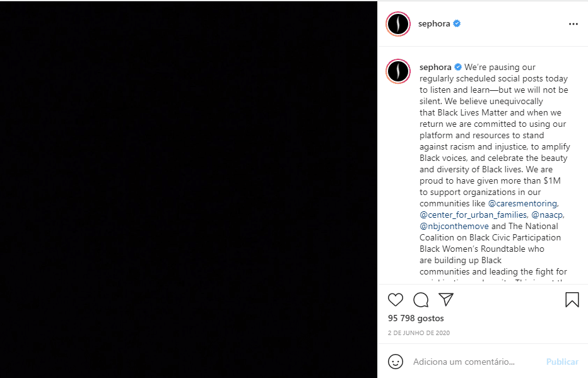Image resolution: width=588 pixels, height=378 pixels.
Task: Share the post with the paper plane icon
Action: (446, 300)
